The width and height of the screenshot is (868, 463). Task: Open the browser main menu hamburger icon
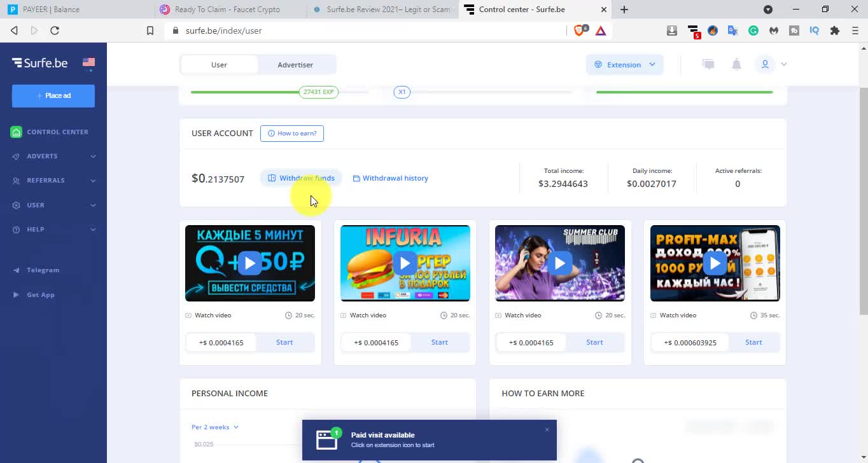pyautogui.click(x=855, y=31)
